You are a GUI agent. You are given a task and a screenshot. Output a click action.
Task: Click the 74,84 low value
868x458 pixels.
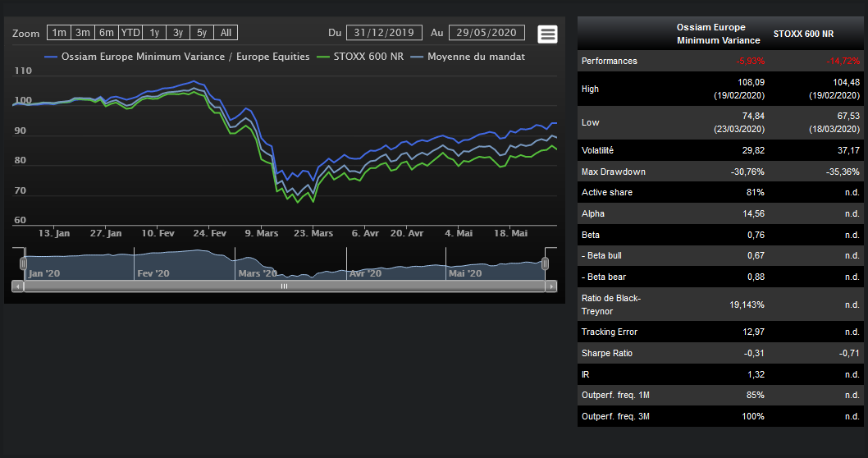click(753, 117)
